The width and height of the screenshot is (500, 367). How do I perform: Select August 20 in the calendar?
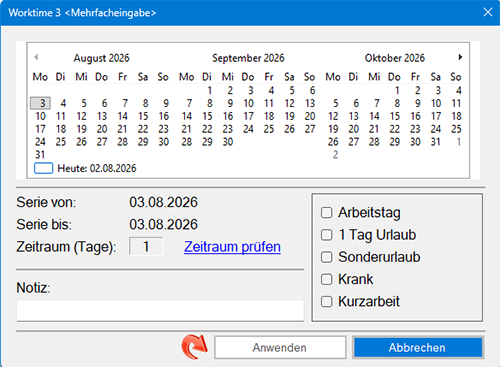pyautogui.click(x=102, y=129)
